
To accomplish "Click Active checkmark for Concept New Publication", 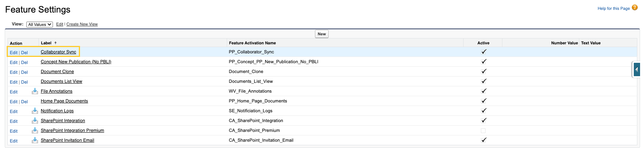I will click(x=484, y=62).
